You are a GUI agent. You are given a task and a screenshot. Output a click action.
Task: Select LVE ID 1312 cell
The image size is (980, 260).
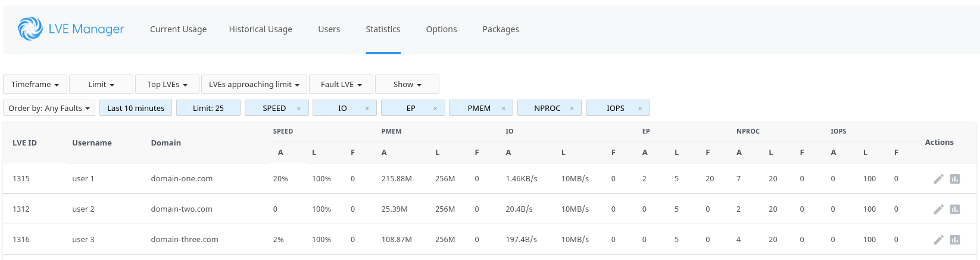tap(21, 209)
